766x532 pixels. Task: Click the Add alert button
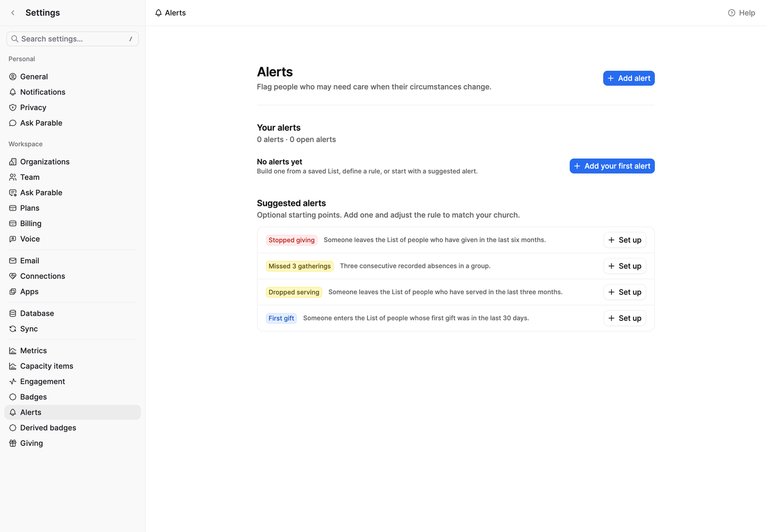tap(629, 78)
